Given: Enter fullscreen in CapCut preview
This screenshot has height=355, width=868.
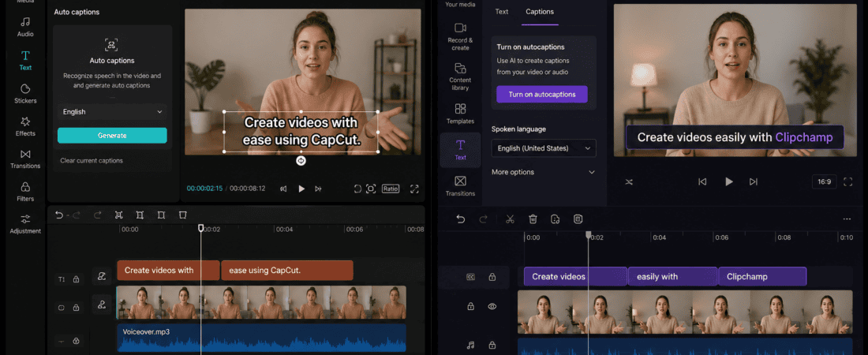Looking at the screenshot, I should click(x=414, y=189).
